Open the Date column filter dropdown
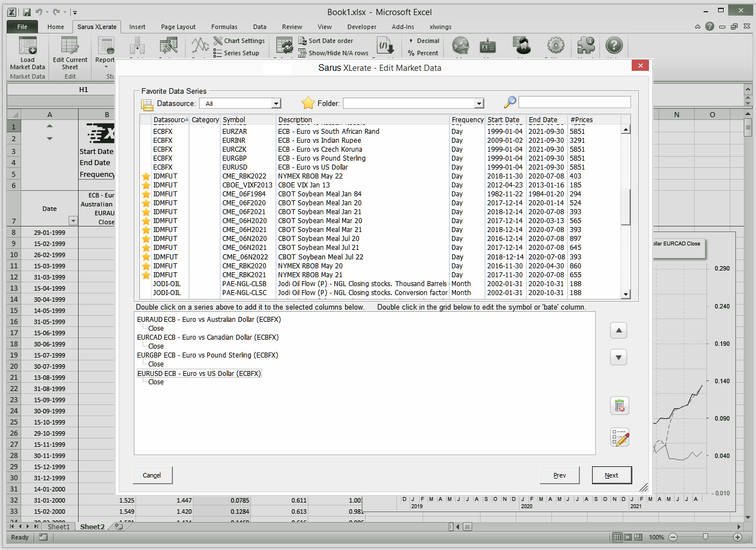This screenshot has width=756, height=550. pos(72,221)
